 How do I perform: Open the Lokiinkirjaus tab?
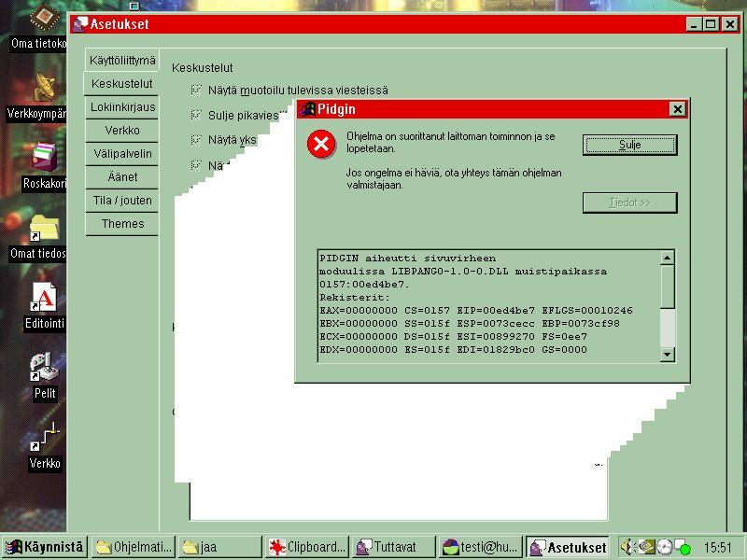(x=122, y=107)
